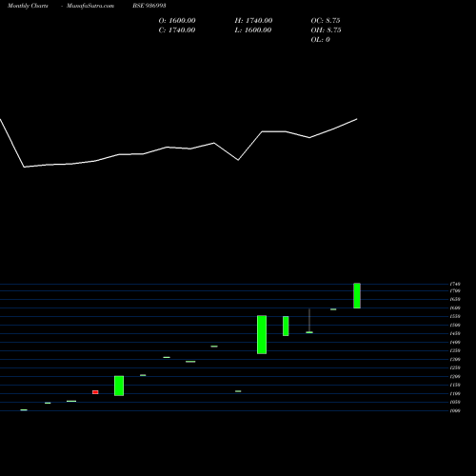Screen dimensions: 476x476
Task: Select the only red candlestick
Action: [x=95, y=392]
